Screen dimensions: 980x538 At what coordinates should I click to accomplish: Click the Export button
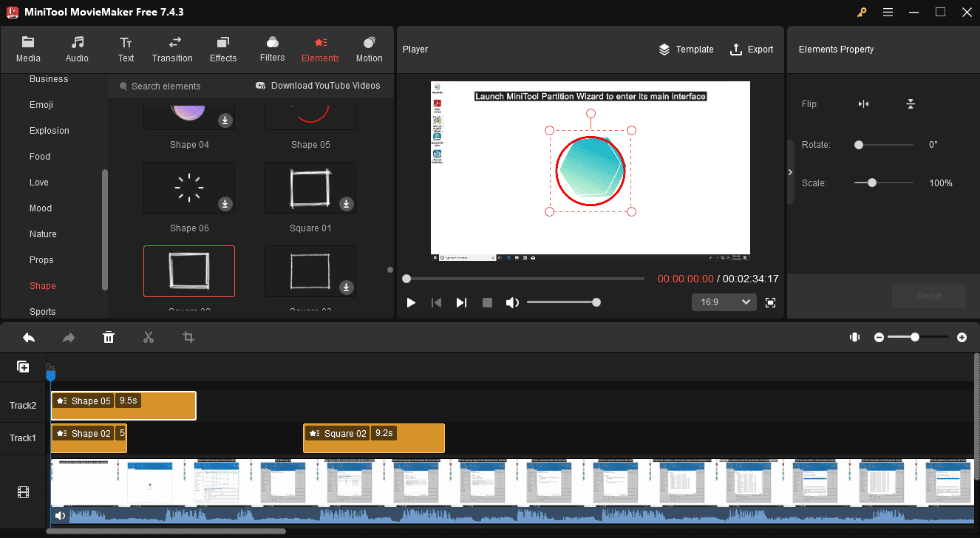coord(751,50)
